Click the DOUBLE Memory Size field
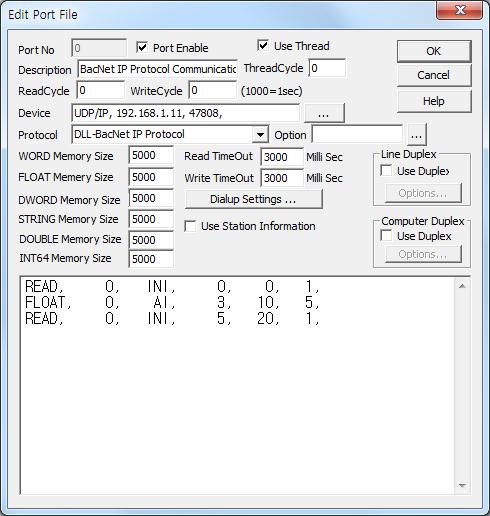490x516 pixels. point(151,240)
